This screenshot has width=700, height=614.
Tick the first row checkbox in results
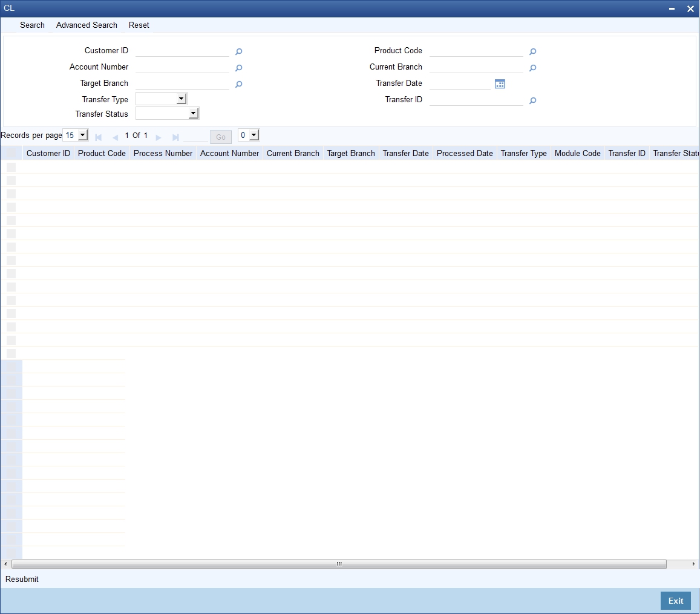(11, 167)
